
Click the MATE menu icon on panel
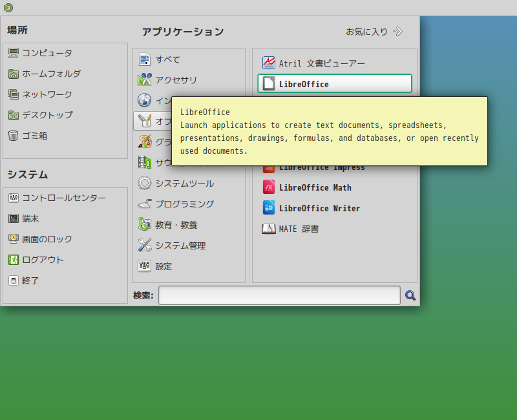tap(8, 8)
